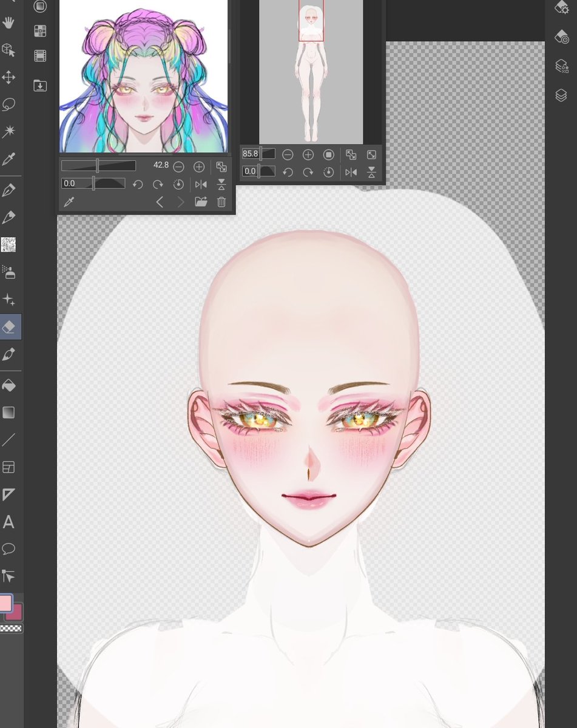577x728 pixels.
Task: Toggle vertical flip in Navigator
Action: point(372,172)
